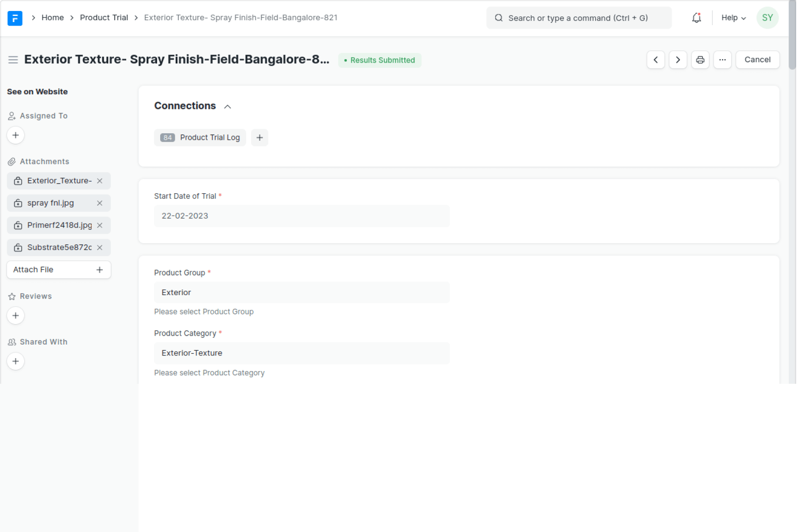Remove the spray fnl.jpg attachment
The height and width of the screenshot is (532, 797).
[100, 203]
